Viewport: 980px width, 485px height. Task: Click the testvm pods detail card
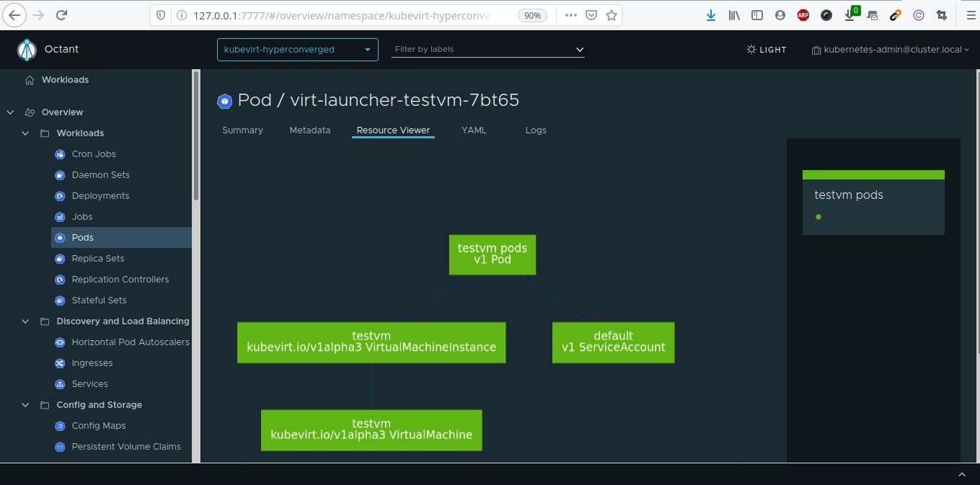coord(873,203)
